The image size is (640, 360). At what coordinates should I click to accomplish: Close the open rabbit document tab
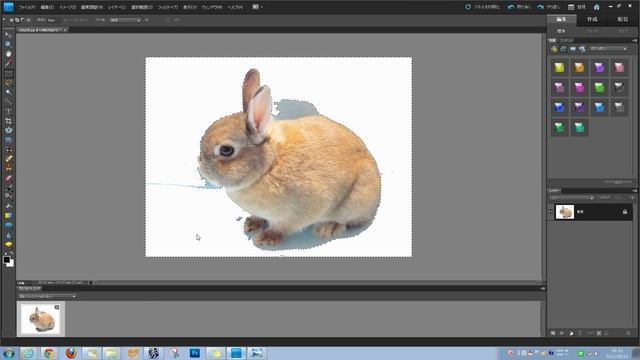(65, 30)
